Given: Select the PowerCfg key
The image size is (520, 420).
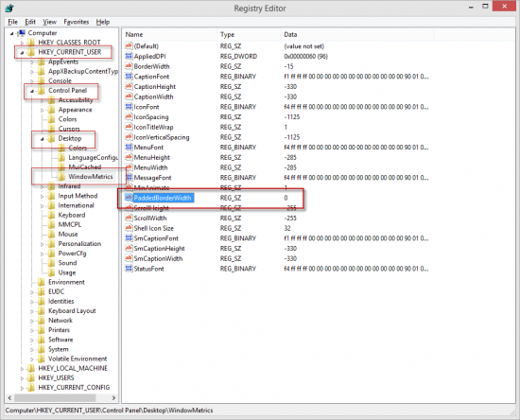Looking at the screenshot, I should click(x=72, y=254).
